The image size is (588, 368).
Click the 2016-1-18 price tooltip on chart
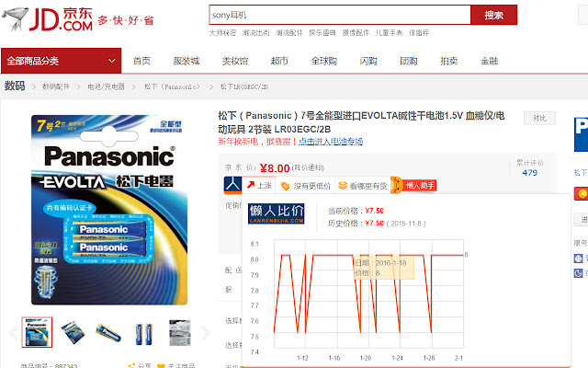click(x=384, y=268)
